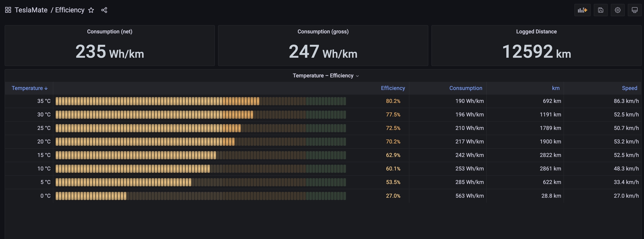Click the 0 °C temperature cell
The image size is (644, 239).
[45, 196]
